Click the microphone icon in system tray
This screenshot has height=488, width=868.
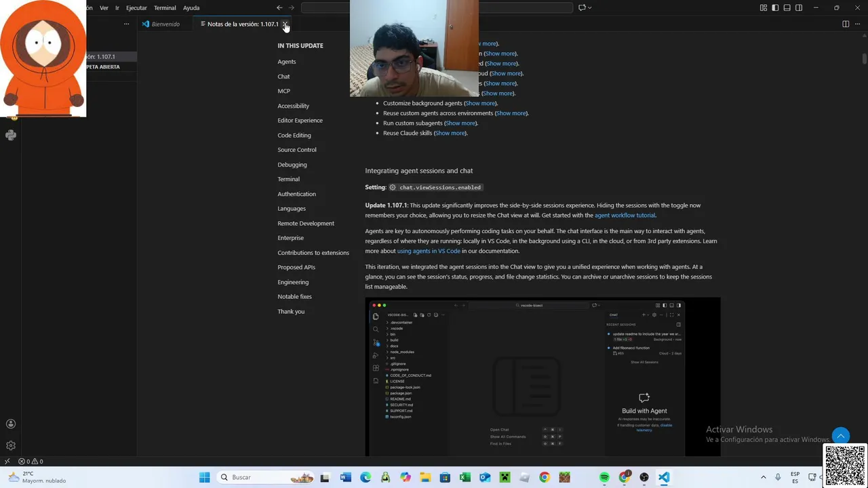(778, 477)
